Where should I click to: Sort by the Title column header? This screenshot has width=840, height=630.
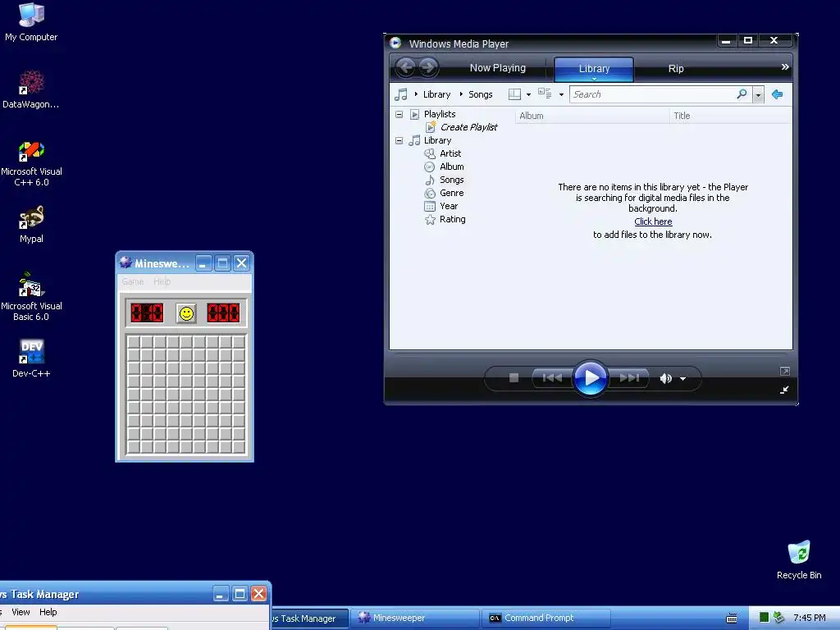[731, 116]
